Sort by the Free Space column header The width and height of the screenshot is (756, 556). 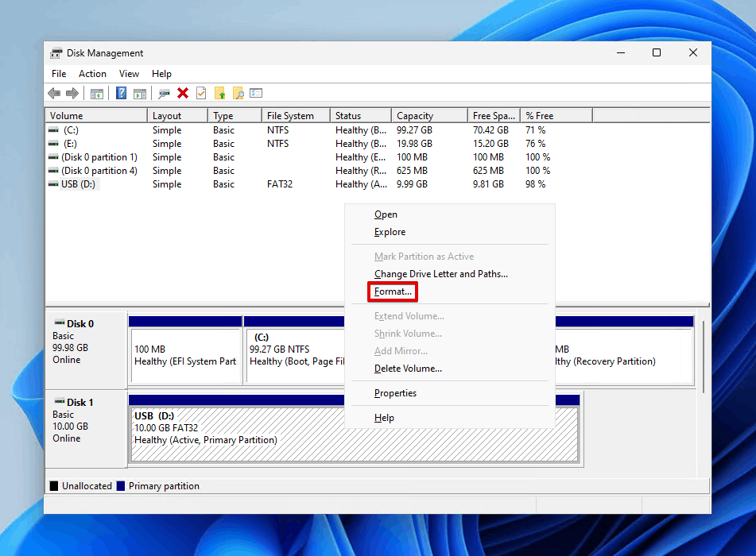click(x=494, y=116)
